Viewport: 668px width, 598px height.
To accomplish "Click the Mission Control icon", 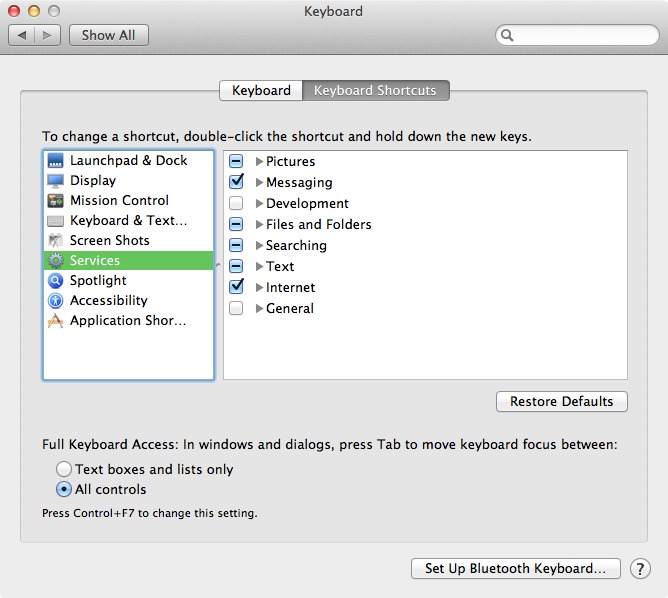I will [55, 201].
